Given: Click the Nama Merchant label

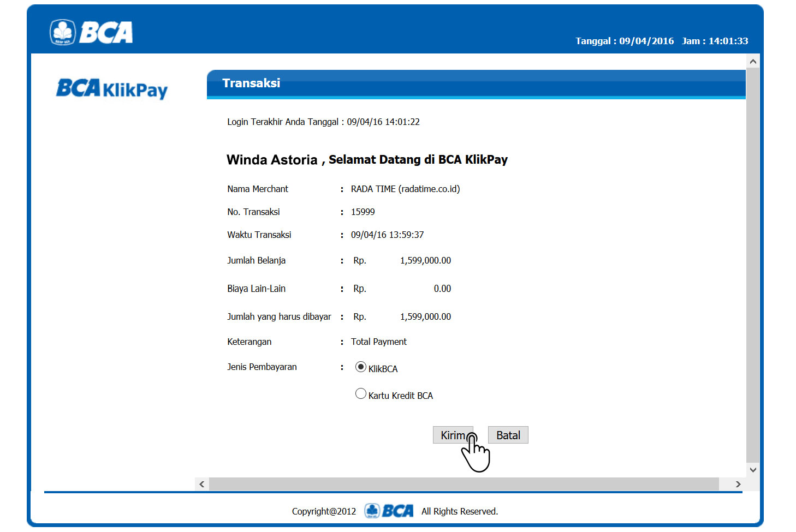Looking at the screenshot, I should [x=258, y=189].
